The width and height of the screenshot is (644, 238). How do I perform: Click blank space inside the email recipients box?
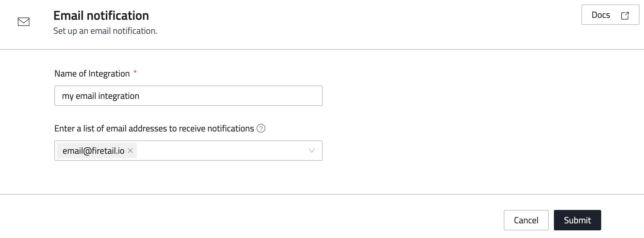(220, 151)
